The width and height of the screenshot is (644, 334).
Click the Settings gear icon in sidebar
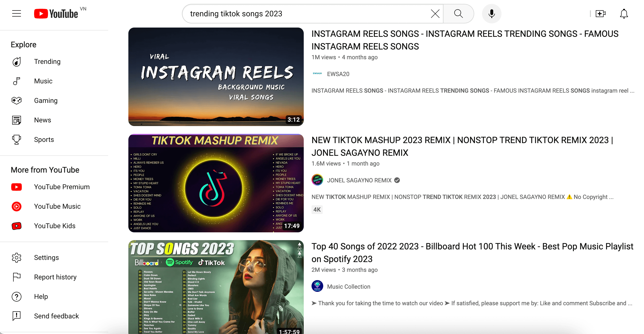(17, 258)
